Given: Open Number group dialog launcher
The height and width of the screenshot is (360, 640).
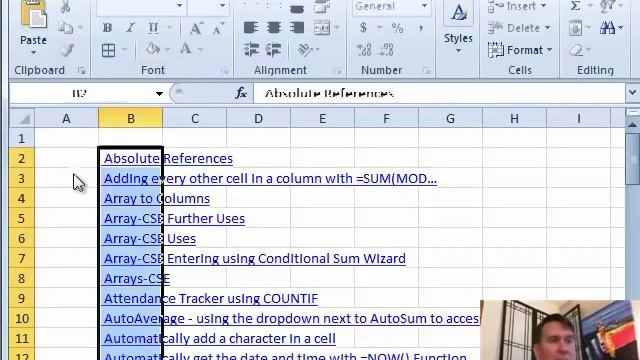Looking at the screenshot, I should pyautogui.click(x=426, y=71).
